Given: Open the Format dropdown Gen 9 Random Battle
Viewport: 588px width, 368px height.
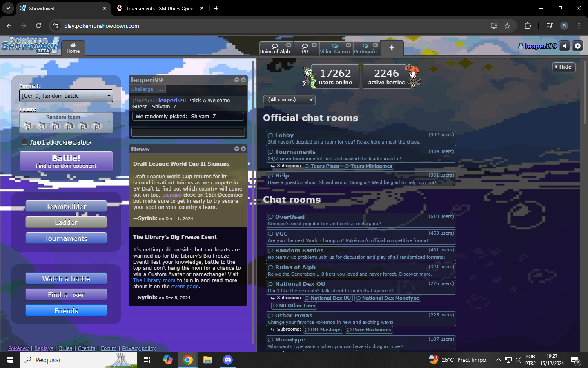Looking at the screenshot, I should 66,96.
